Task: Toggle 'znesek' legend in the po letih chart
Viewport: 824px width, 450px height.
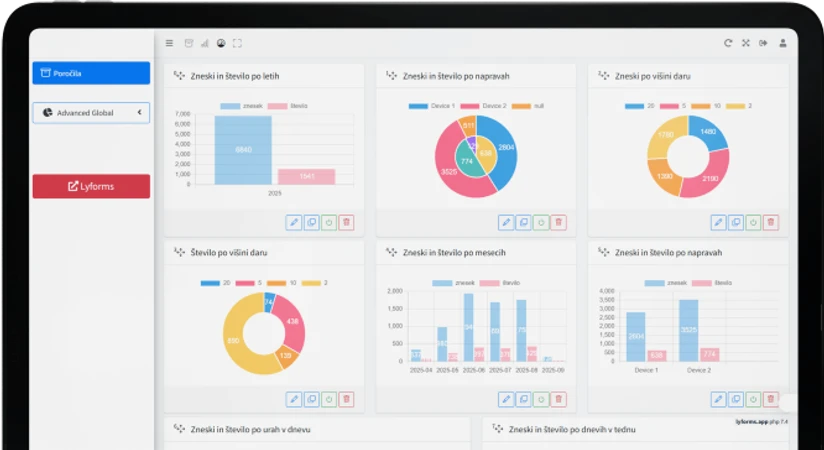Action: tap(234, 105)
